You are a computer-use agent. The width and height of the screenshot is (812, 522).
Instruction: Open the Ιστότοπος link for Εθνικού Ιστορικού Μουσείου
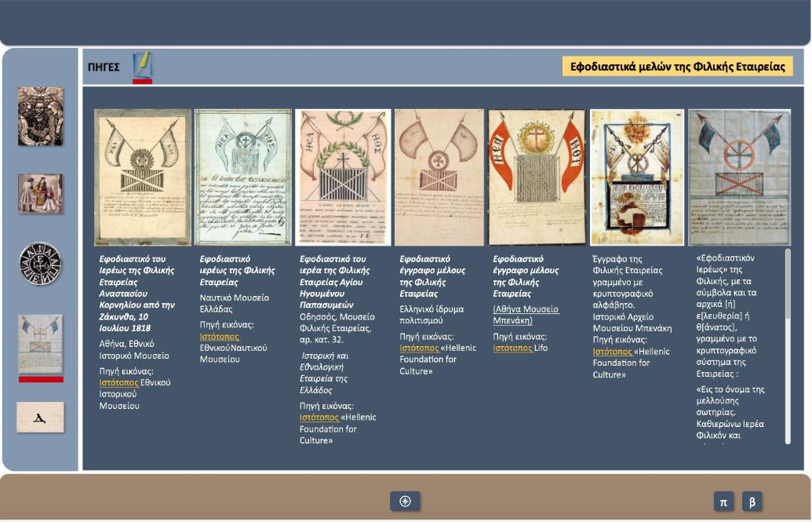click(118, 382)
